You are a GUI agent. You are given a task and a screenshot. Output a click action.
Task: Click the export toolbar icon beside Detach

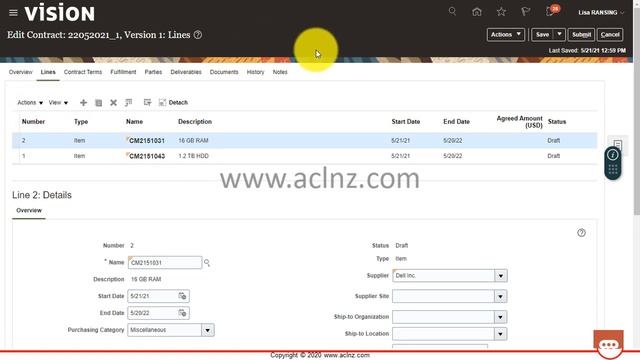click(147, 102)
